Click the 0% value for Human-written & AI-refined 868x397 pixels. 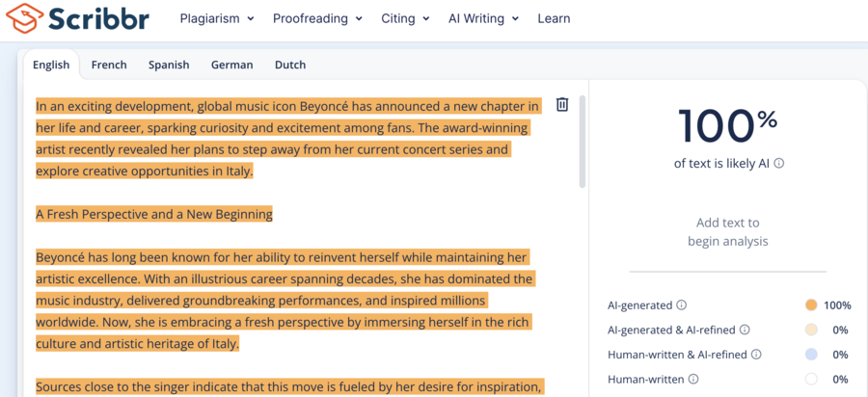[840, 355]
